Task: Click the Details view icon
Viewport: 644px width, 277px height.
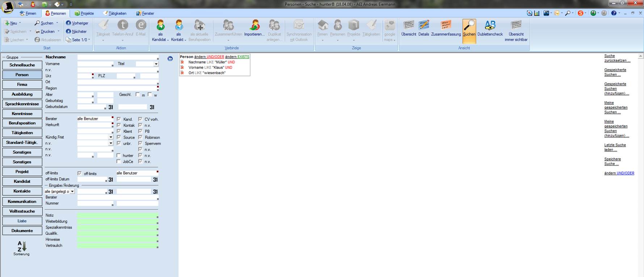Action: coord(424,26)
